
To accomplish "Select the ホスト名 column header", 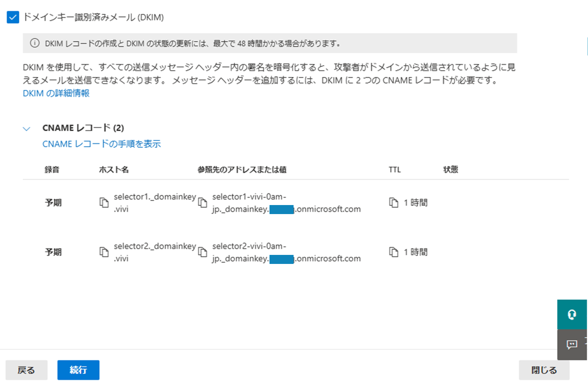I will click(113, 169).
